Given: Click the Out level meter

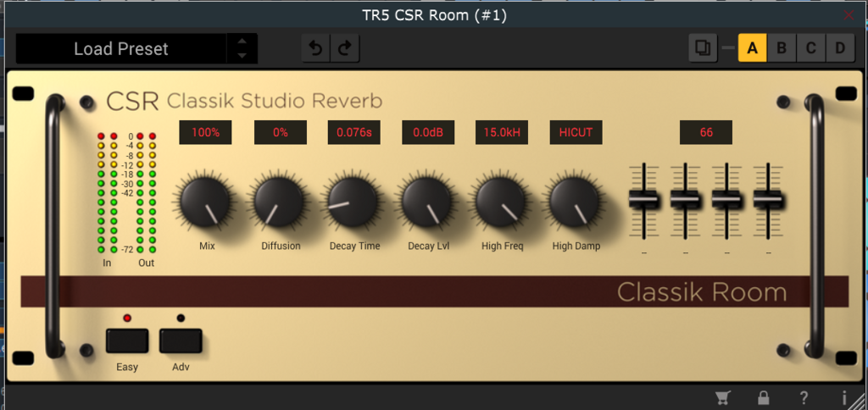Looking at the screenshot, I should (146, 194).
